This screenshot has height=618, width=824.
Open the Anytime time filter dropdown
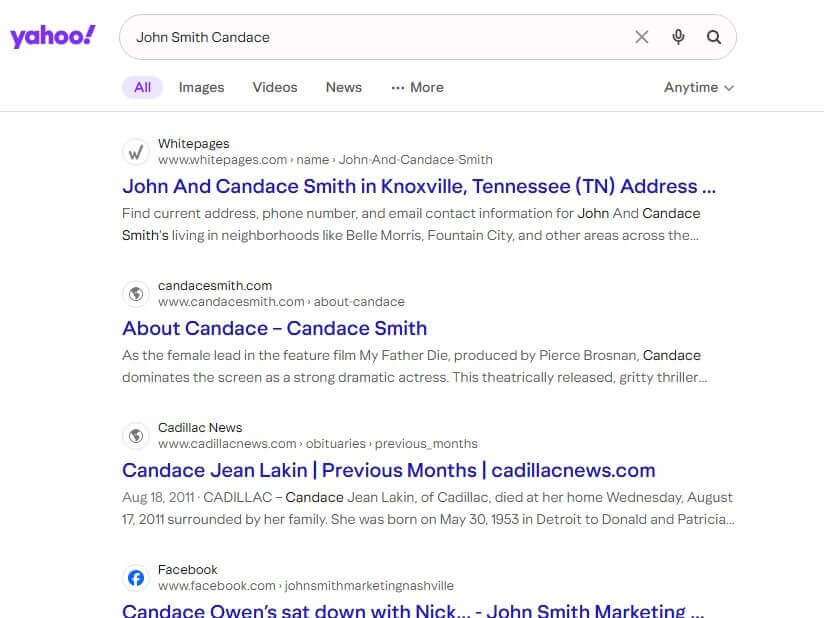699,87
